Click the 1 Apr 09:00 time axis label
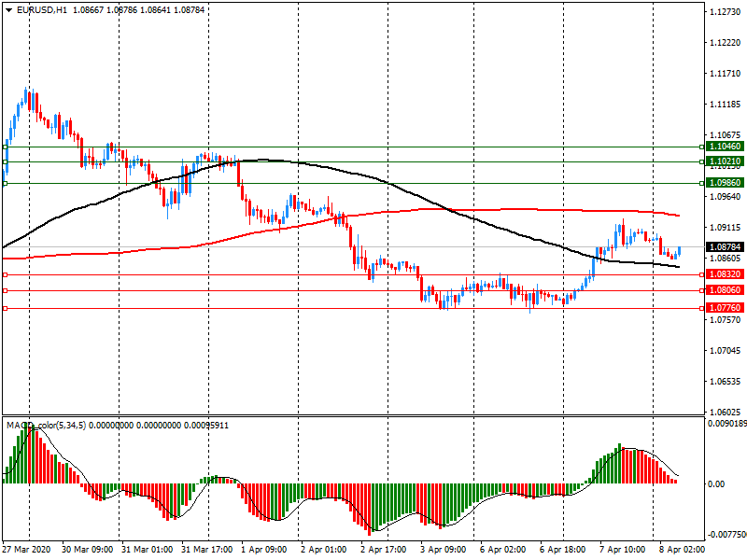The height and width of the screenshot is (560, 747). pos(264,549)
